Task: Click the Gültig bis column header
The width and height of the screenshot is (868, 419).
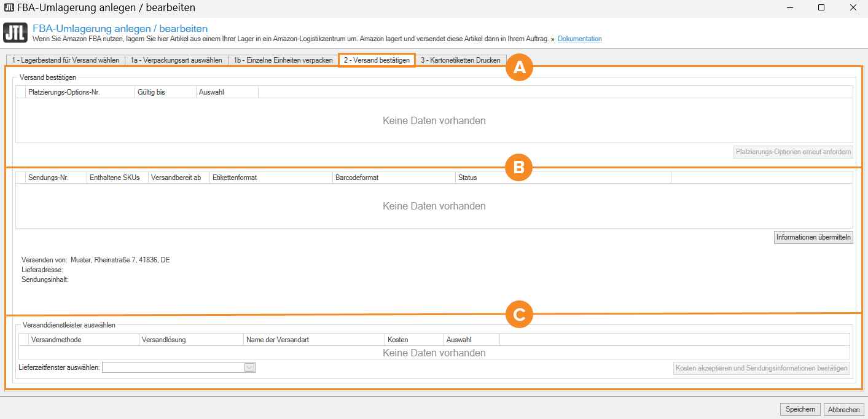Action: click(165, 92)
